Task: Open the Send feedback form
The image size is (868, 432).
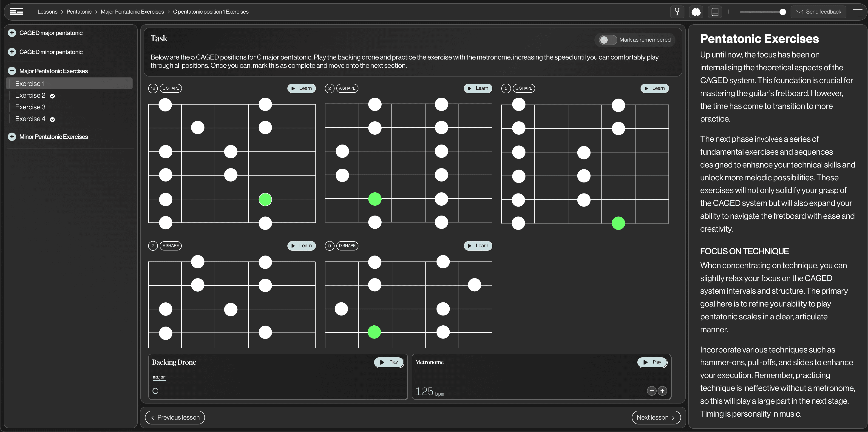Action: 818,12
